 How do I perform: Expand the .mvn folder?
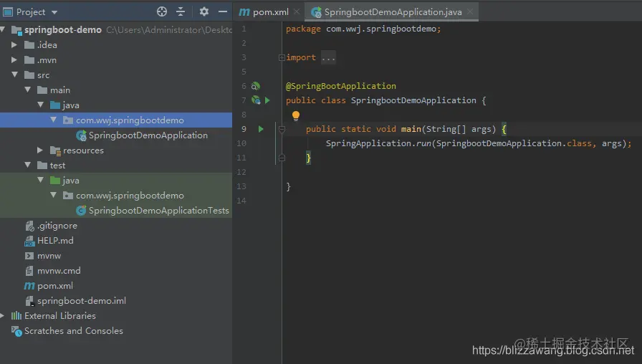point(14,59)
